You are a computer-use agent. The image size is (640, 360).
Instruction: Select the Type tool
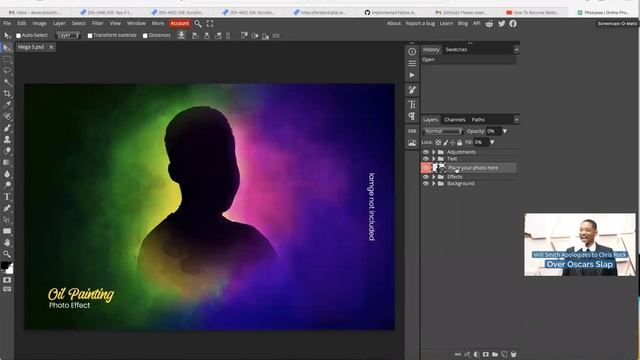(x=7, y=197)
